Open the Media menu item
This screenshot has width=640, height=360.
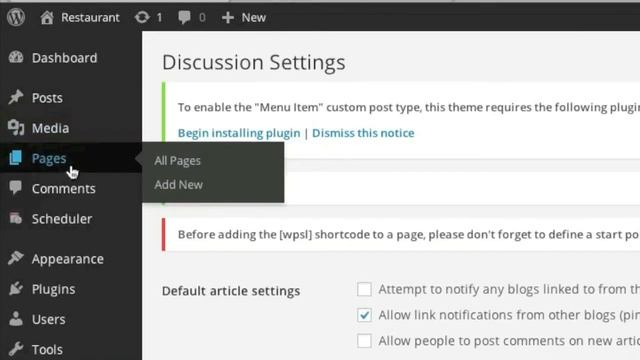coord(51,128)
